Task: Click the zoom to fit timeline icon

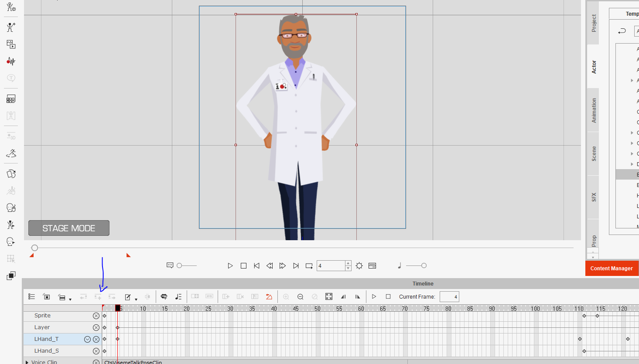Action: [329, 296]
